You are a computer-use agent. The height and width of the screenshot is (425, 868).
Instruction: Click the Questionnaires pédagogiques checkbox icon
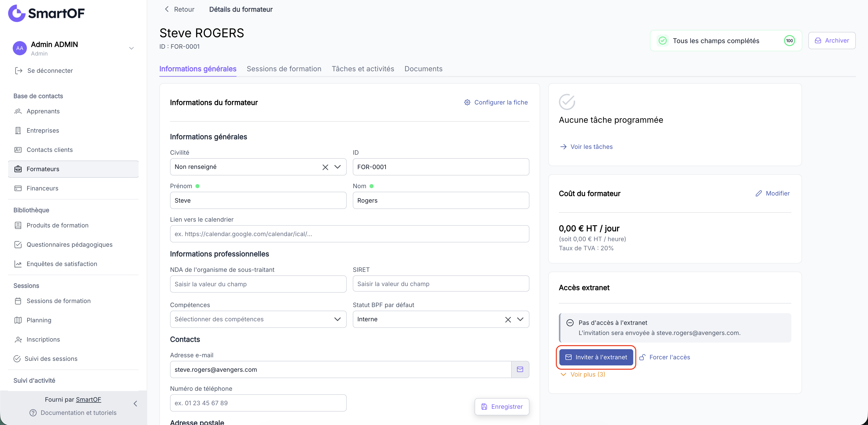coord(18,244)
